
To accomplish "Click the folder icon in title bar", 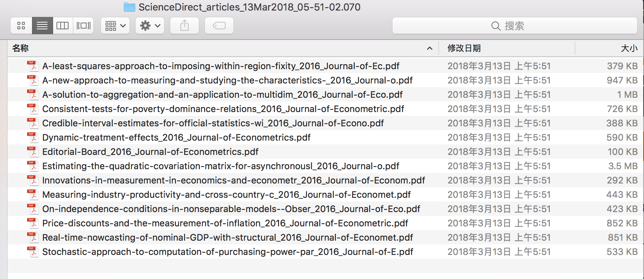I will tap(129, 7).
